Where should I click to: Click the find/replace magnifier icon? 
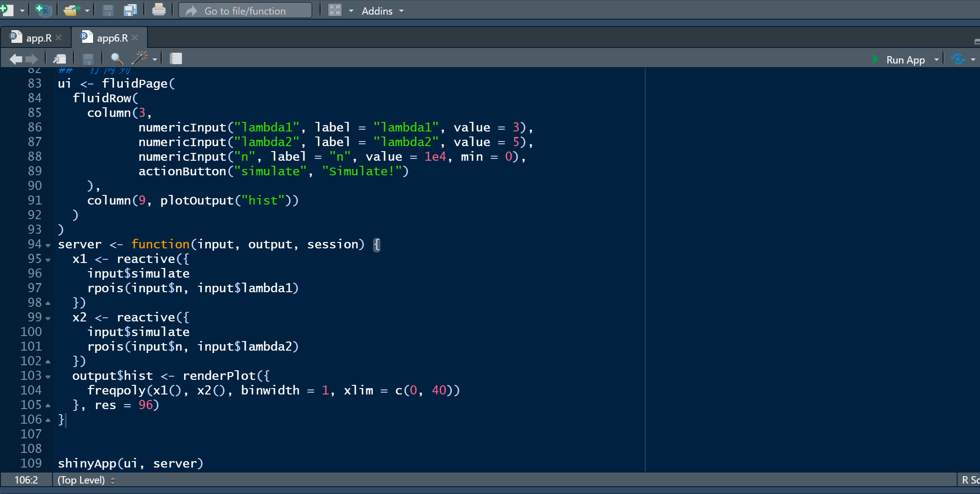tap(116, 59)
